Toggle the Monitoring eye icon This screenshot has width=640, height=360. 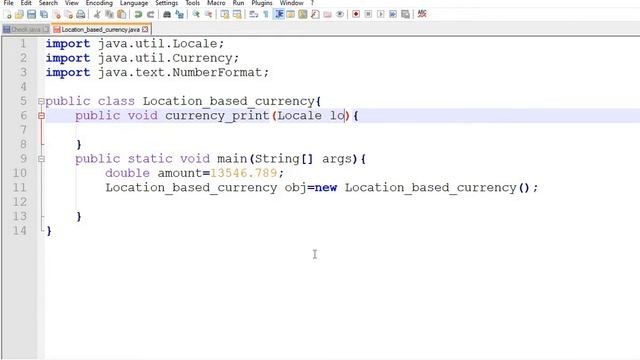[x=340, y=15]
